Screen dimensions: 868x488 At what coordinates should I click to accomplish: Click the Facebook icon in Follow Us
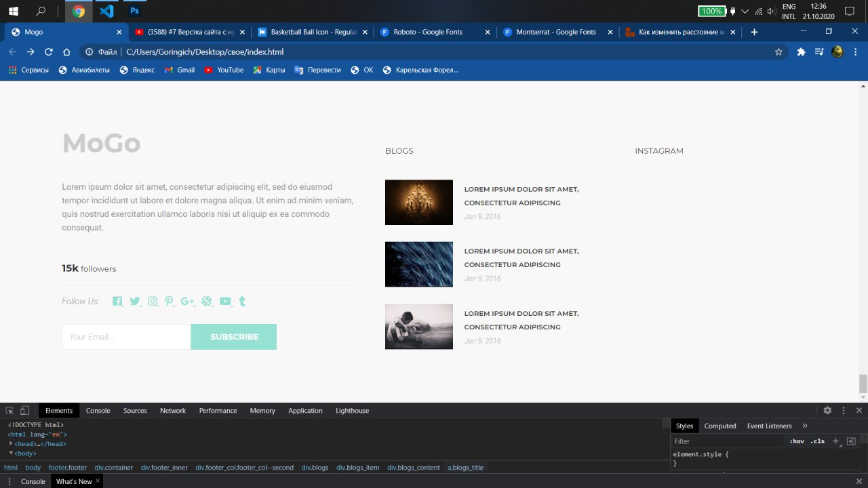[x=117, y=302]
